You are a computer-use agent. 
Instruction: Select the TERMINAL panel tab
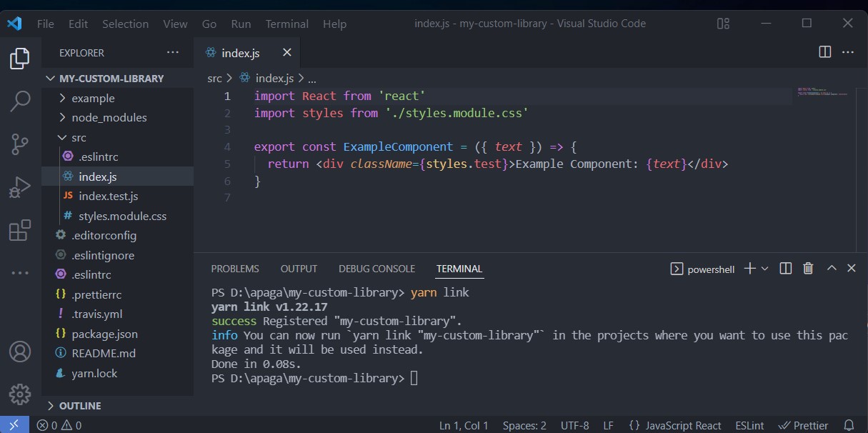click(459, 269)
